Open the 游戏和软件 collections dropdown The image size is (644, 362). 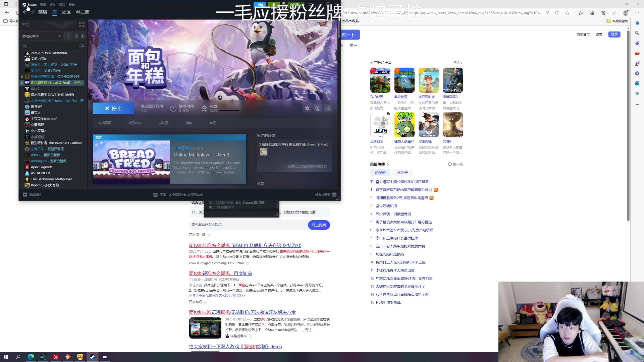tap(41, 36)
